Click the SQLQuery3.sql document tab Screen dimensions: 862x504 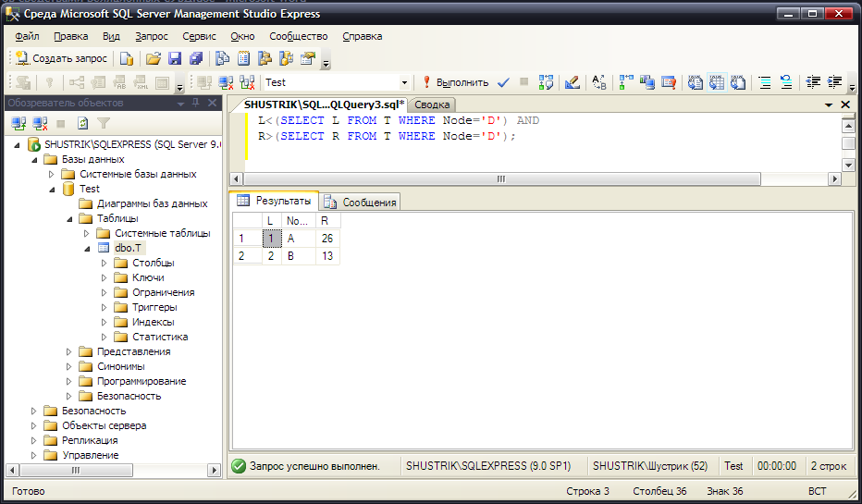(324, 104)
